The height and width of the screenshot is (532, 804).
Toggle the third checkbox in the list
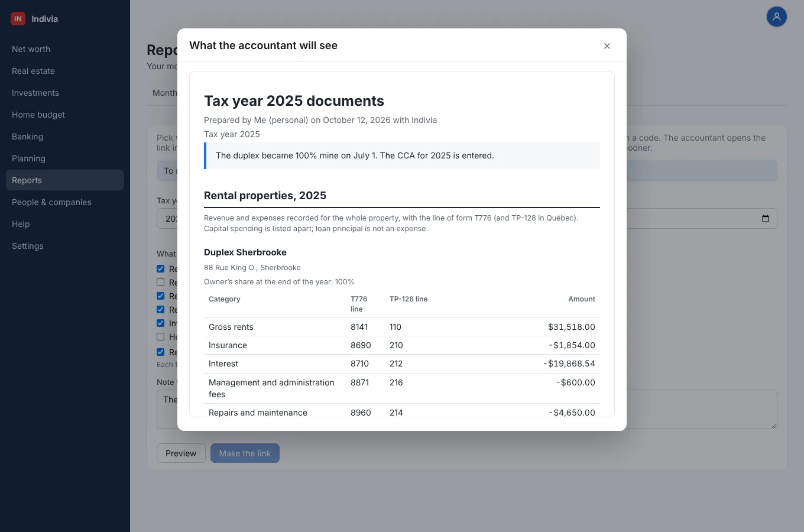160,296
